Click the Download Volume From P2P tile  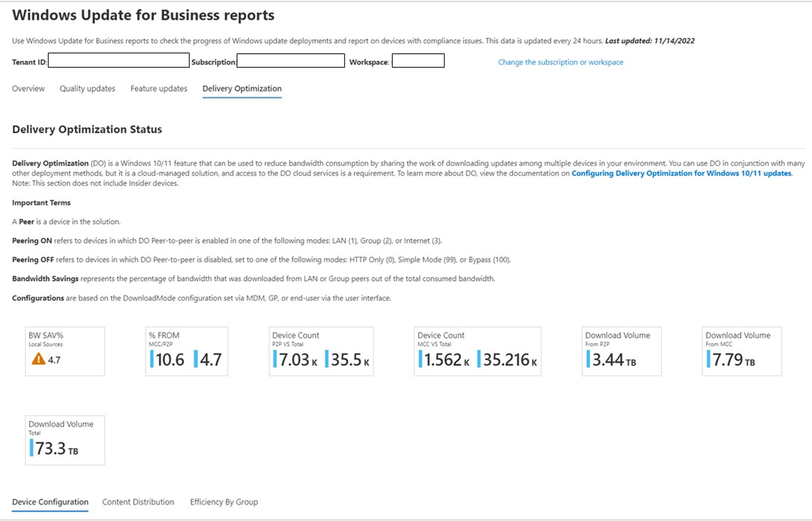621,351
